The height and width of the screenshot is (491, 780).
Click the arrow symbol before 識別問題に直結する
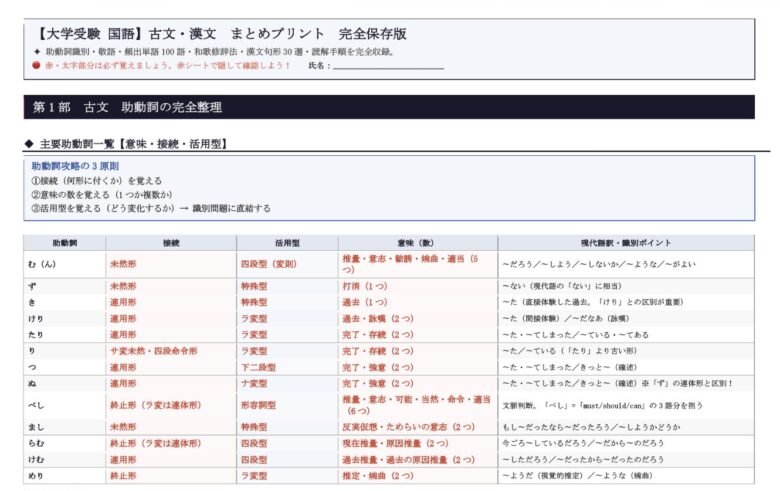(x=183, y=208)
